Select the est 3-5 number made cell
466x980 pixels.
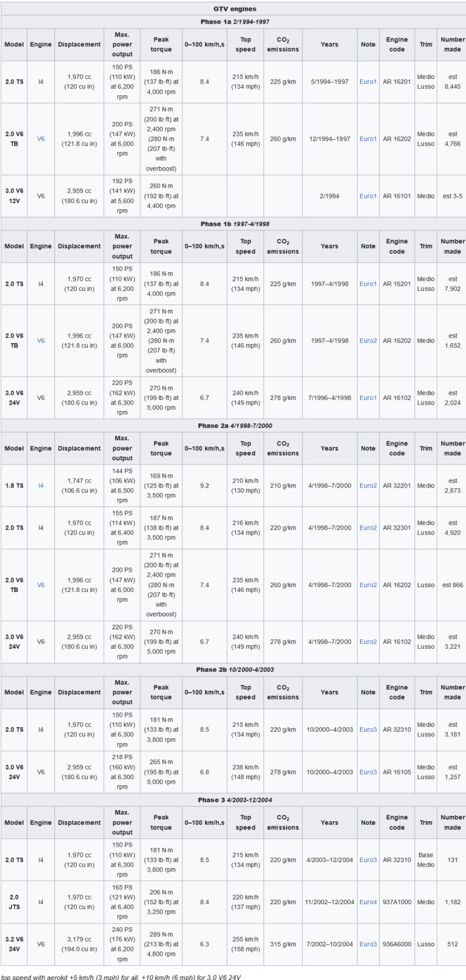tap(451, 196)
